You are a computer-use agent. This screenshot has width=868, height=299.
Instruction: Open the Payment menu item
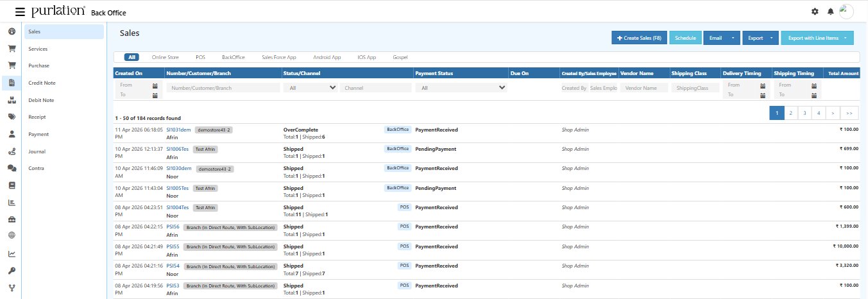tap(64, 134)
